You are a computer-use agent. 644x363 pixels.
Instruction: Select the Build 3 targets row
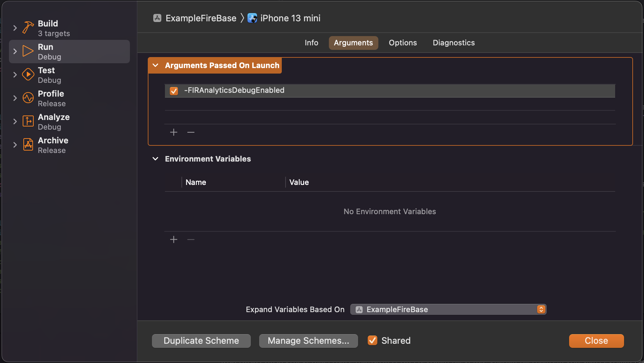click(69, 28)
